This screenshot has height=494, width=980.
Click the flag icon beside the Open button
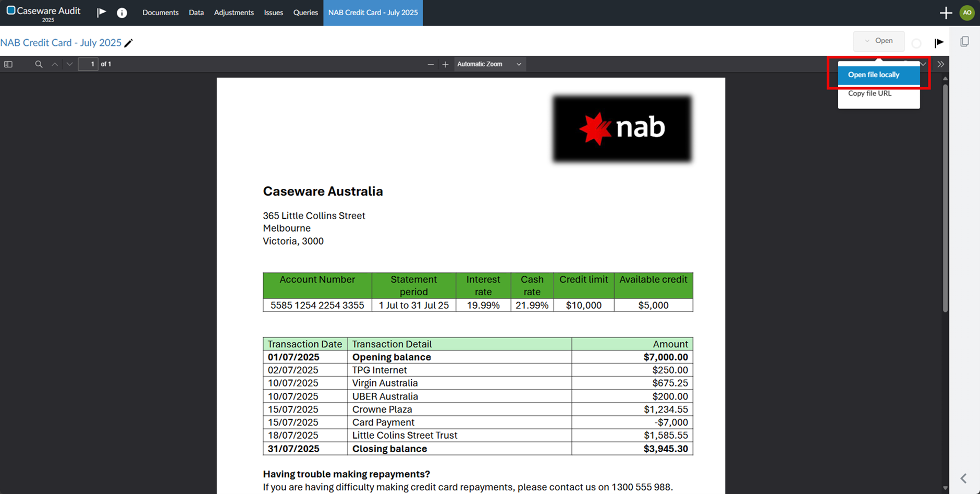(939, 43)
